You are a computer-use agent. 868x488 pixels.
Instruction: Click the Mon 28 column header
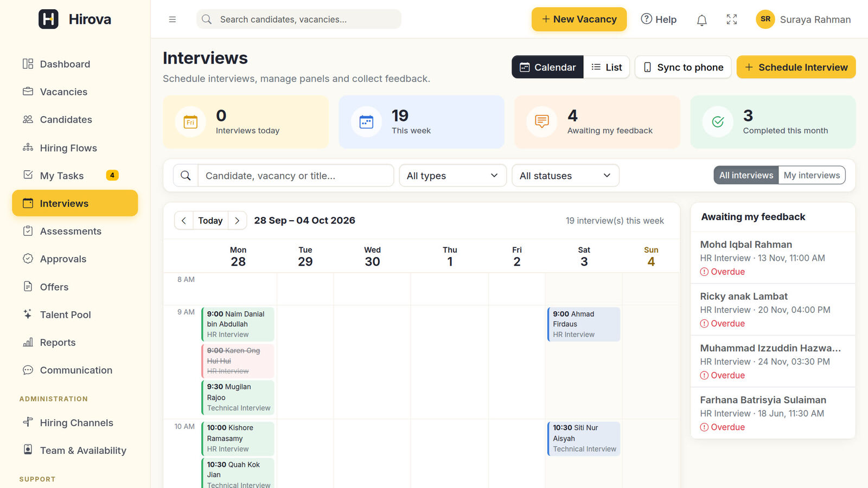point(238,256)
